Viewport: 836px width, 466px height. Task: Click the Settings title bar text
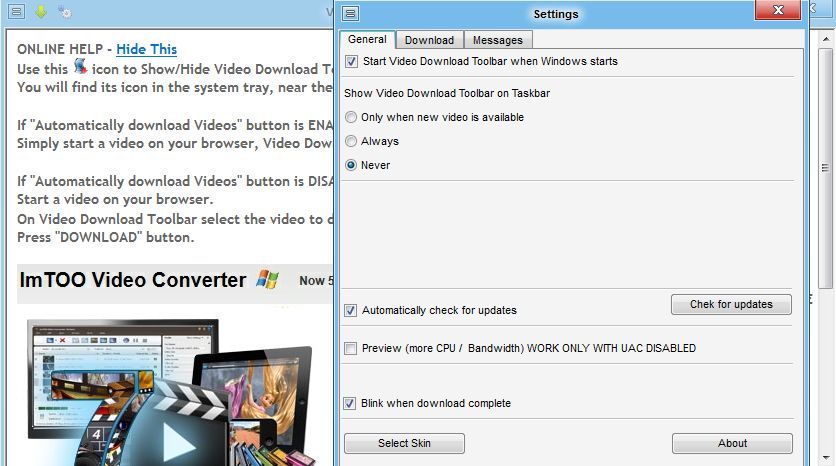[556, 14]
